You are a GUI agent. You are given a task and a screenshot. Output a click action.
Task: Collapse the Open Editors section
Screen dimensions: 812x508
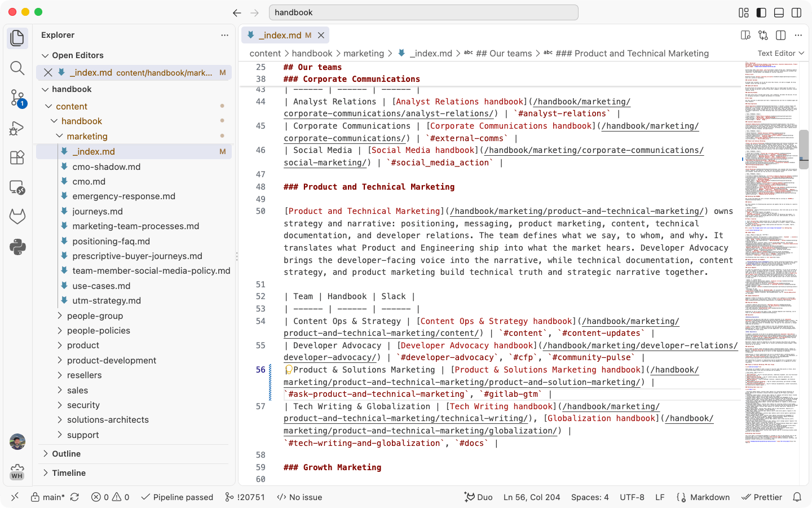[134, 55]
